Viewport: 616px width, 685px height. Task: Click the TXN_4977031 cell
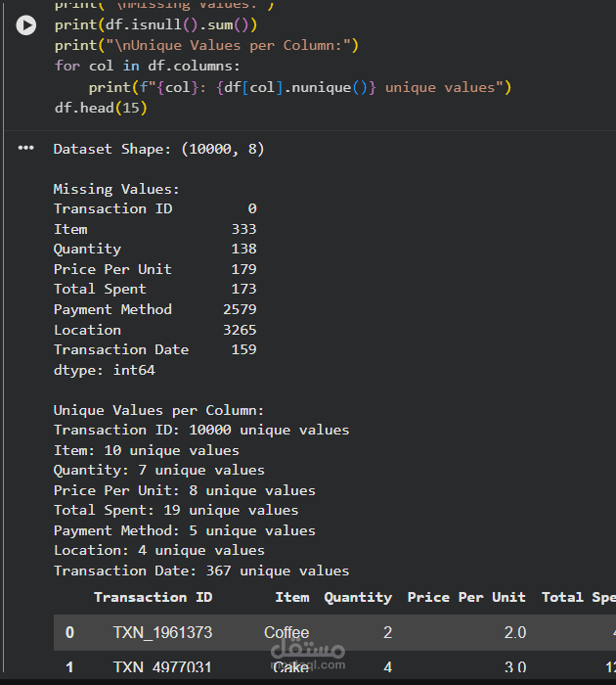pyautogui.click(x=162, y=667)
